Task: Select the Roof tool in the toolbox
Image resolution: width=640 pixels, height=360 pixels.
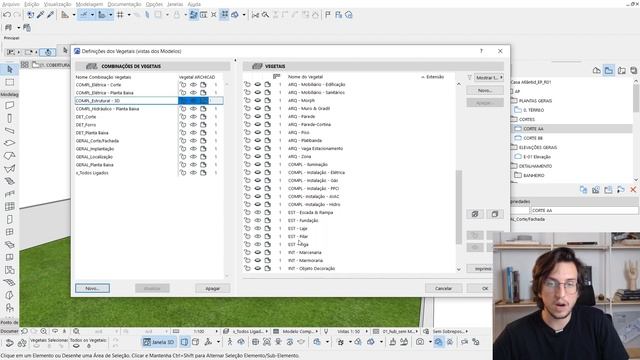Action: [x=9, y=156]
